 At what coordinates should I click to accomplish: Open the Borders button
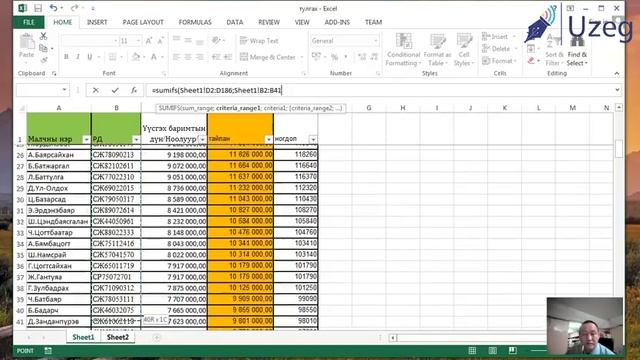(113, 57)
